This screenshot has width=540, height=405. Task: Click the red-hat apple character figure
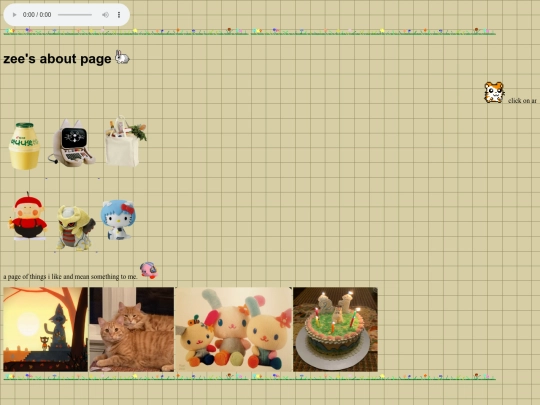pyautogui.click(x=28, y=216)
